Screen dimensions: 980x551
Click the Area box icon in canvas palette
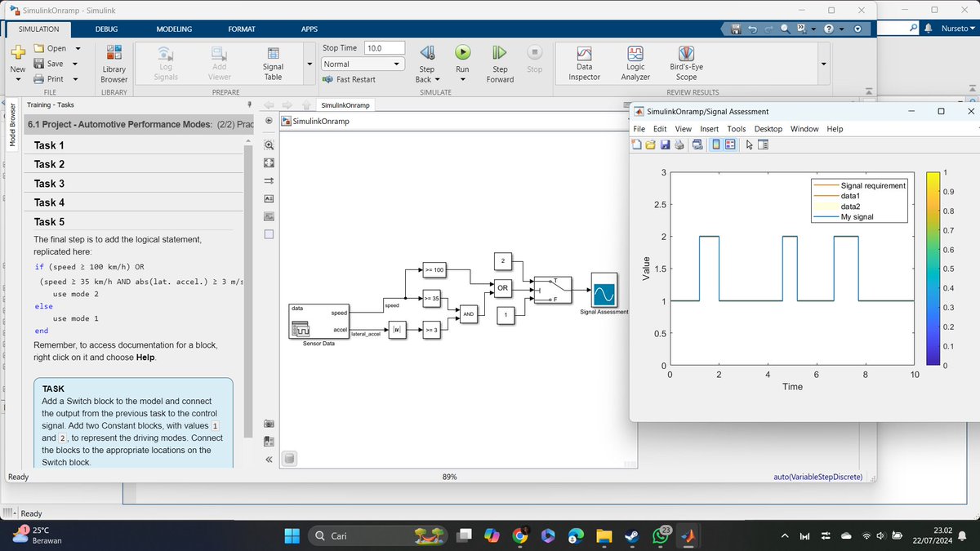pos(269,234)
